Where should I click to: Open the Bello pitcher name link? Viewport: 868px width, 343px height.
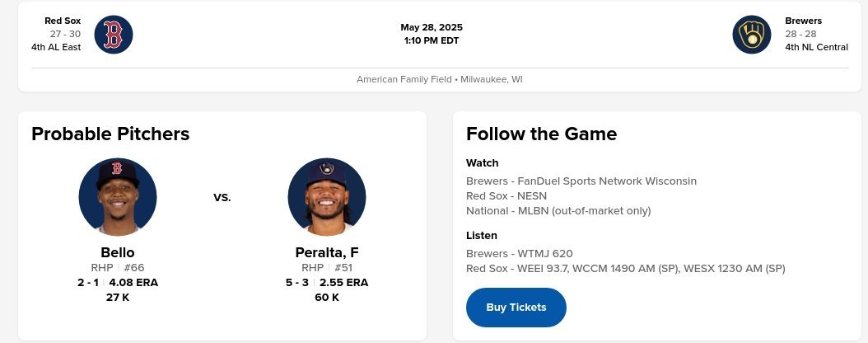point(118,252)
